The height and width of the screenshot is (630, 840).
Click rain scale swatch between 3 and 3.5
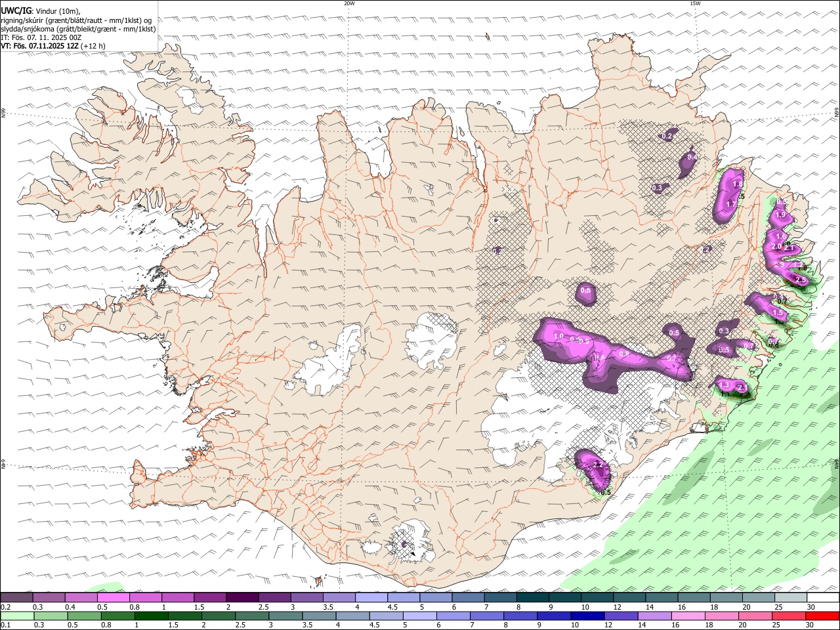pyautogui.click(x=285, y=616)
